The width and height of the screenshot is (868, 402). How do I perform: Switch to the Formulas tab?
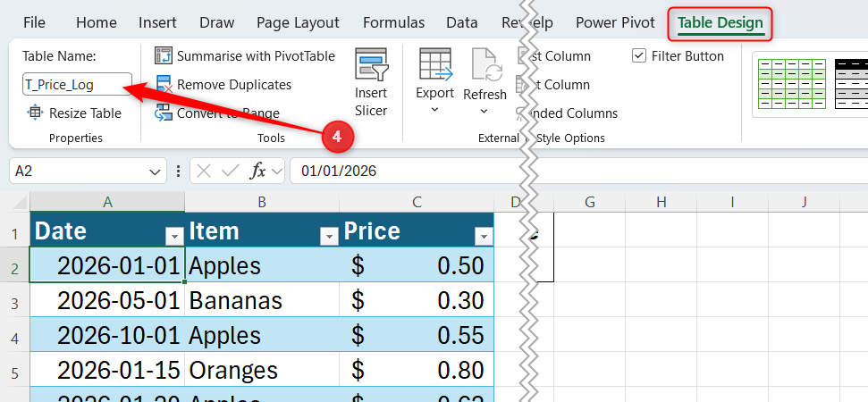(393, 22)
